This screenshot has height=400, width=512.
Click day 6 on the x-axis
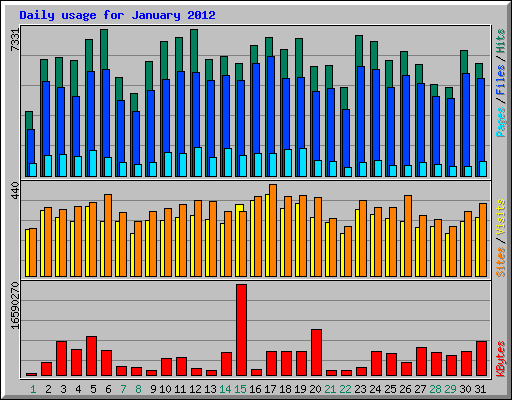[108, 389]
